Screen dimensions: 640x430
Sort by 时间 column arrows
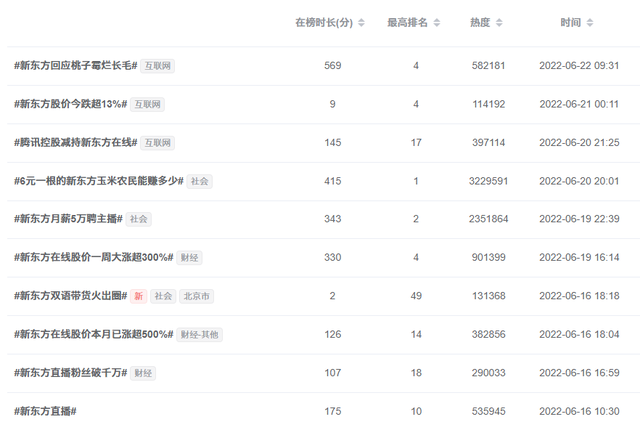coord(590,23)
